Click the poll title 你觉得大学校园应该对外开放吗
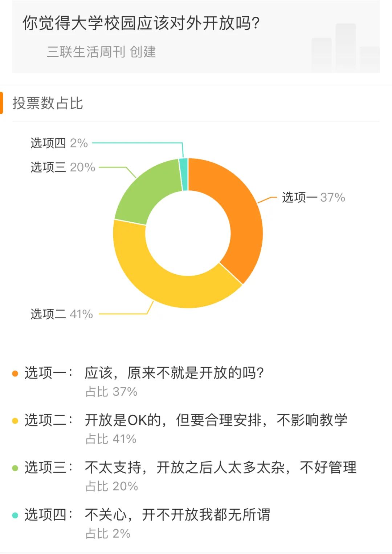 (x=141, y=23)
